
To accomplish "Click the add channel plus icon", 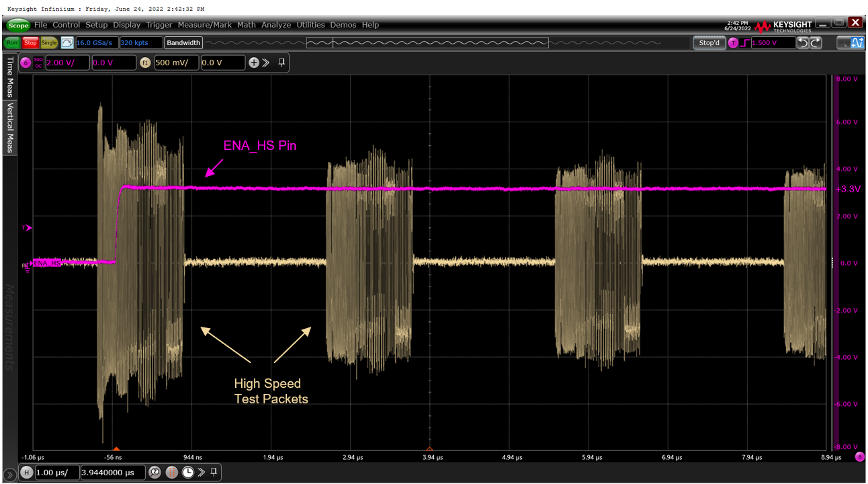I will pyautogui.click(x=253, y=63).
